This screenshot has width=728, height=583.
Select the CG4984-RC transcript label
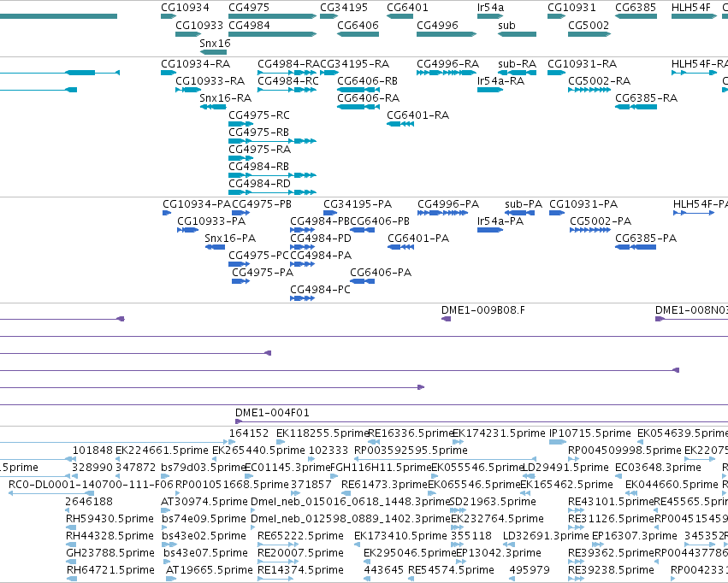(288, 81)
